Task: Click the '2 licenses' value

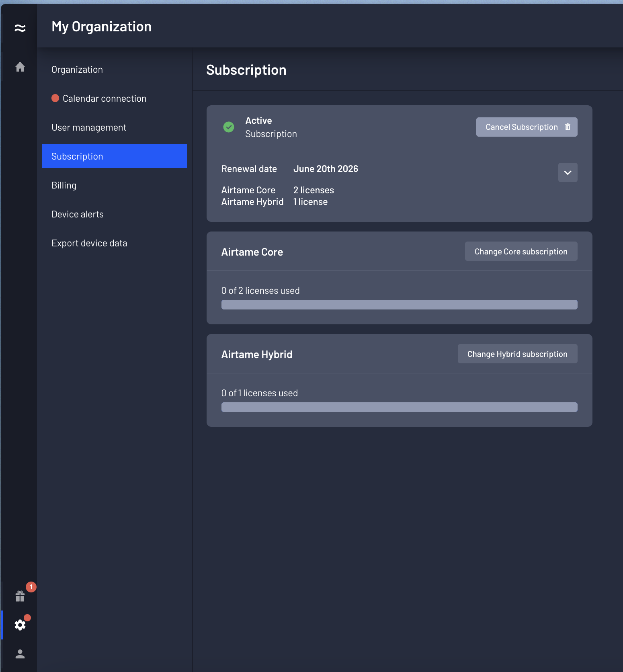Action: click(314, 190)
